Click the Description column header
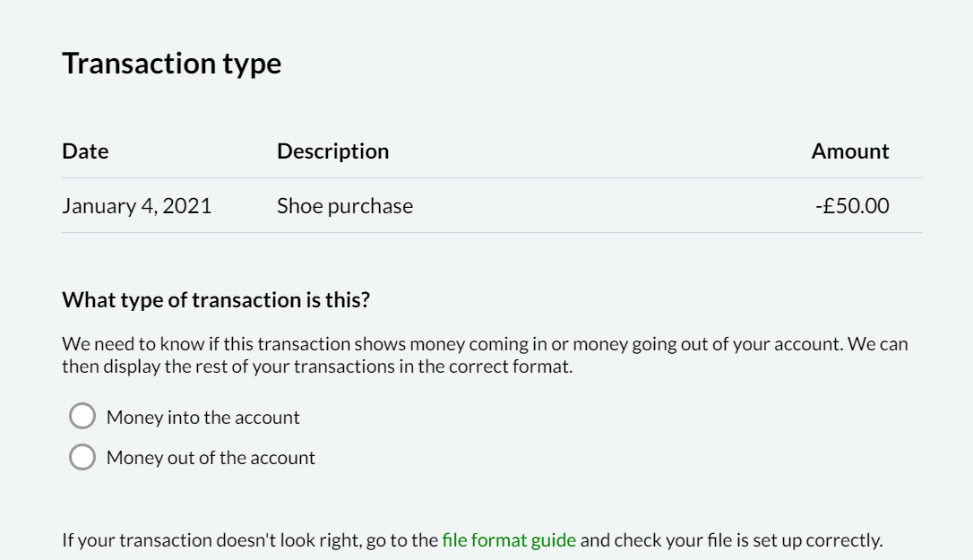The height and width of the screenshot is (560, 973). (x=332, y=151)
